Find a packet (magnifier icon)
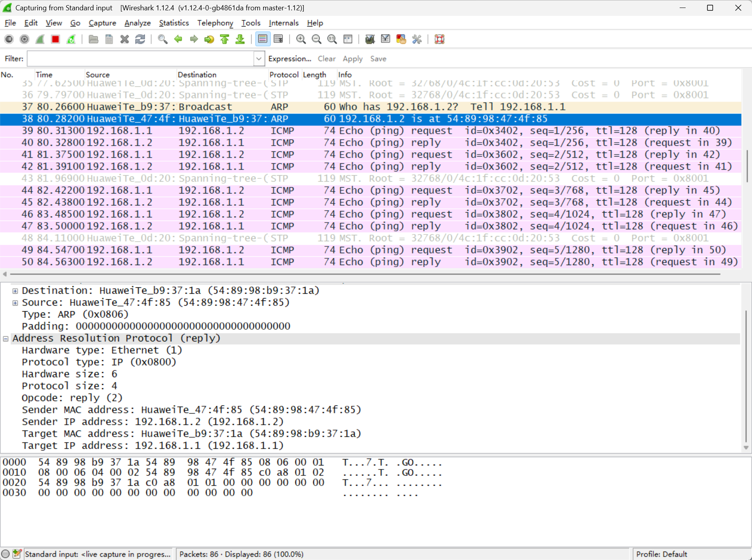Screen dimensions: 752x560 (x=163, y=39)
